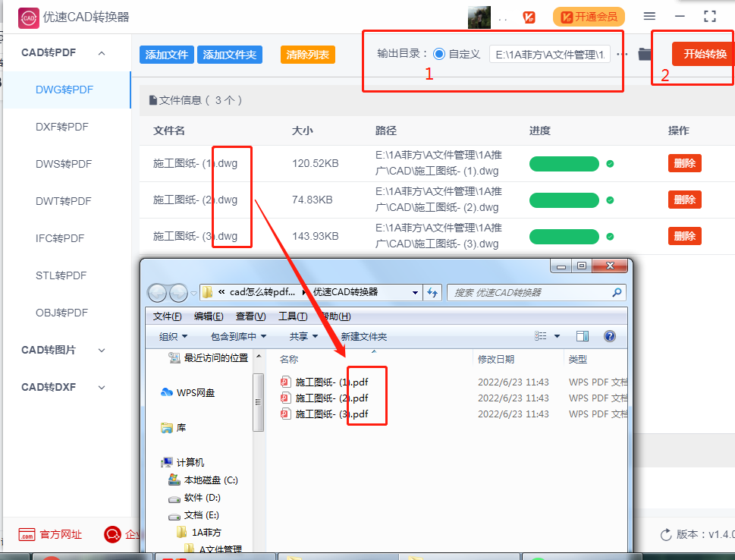Click the blue help icon in Explorer
735x560 pixels.
[609, 336]
